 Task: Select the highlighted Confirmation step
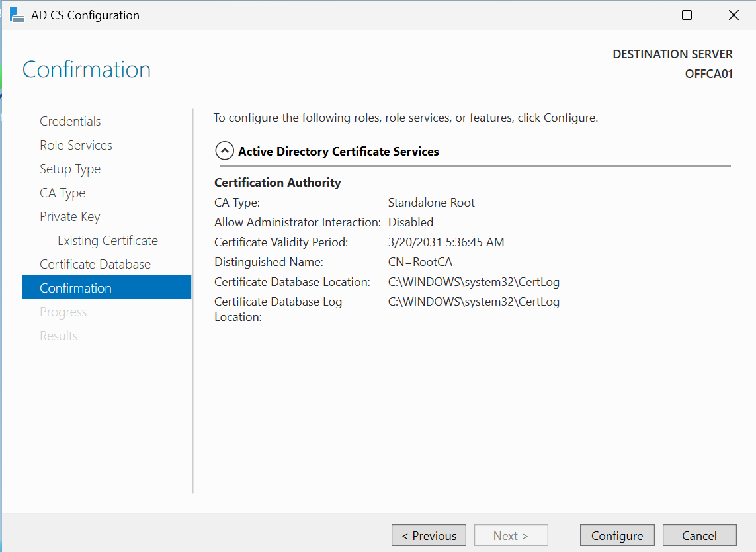(x=76, y=288)
